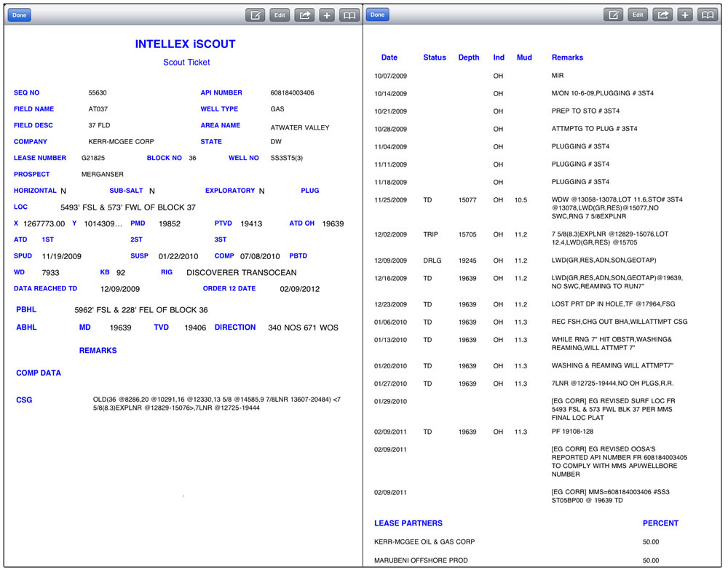
Task: Click the Remarks column header
Action: 567,57
